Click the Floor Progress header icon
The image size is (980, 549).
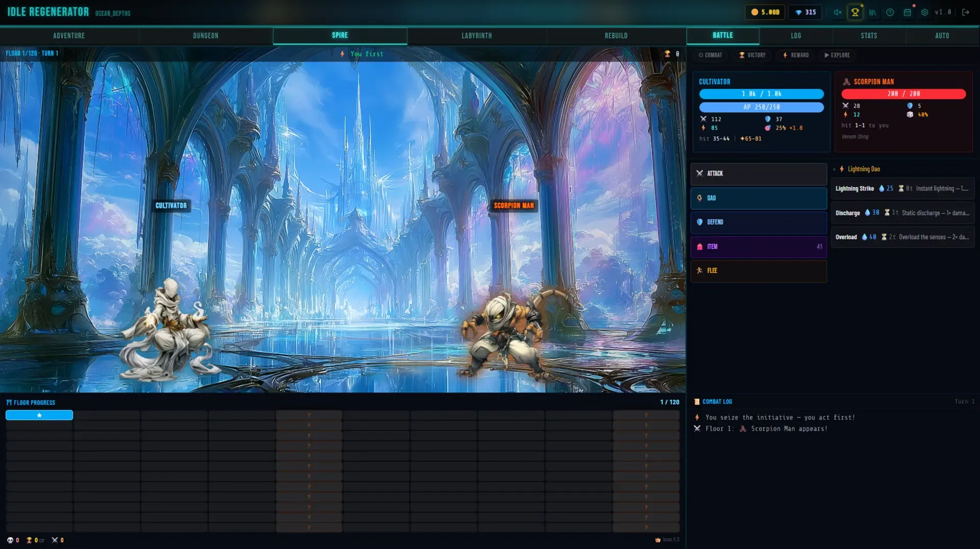click(x=9, y=403)
